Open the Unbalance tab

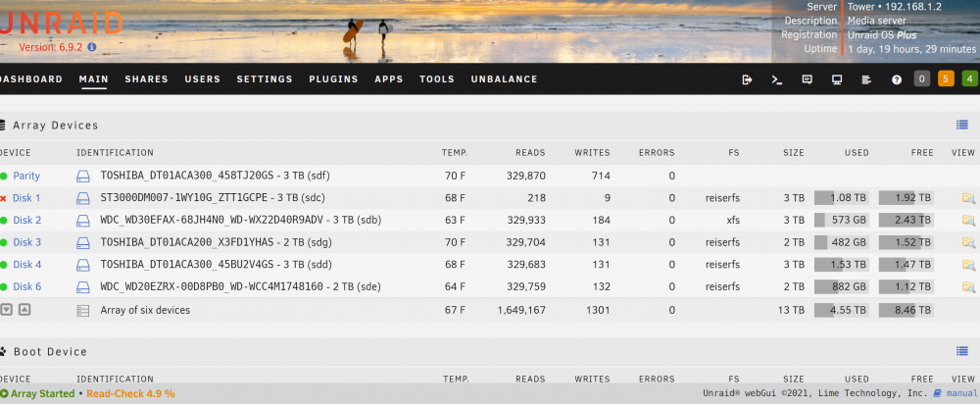point(504,79)
